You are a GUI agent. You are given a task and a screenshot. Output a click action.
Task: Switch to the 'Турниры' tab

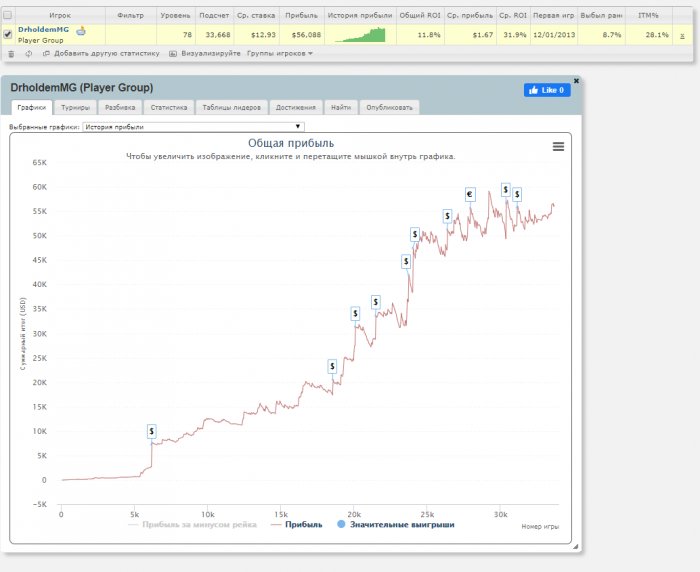74,107
